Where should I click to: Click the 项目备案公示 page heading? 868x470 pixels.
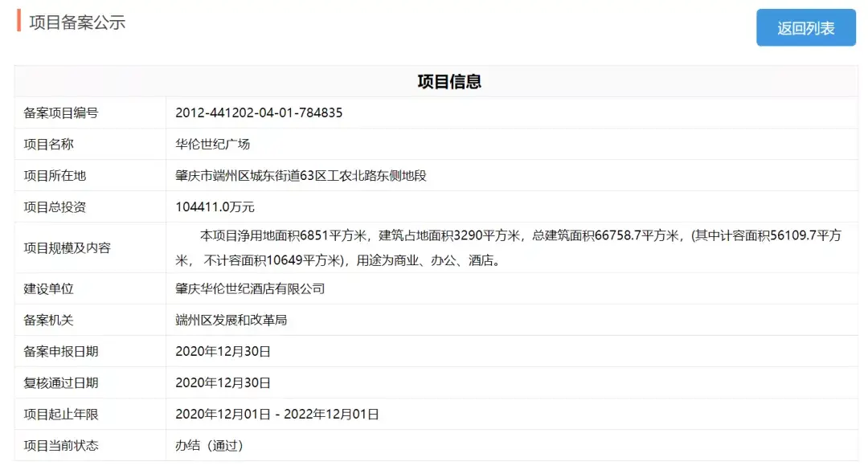pyautogui.click(x=77, y=22)
